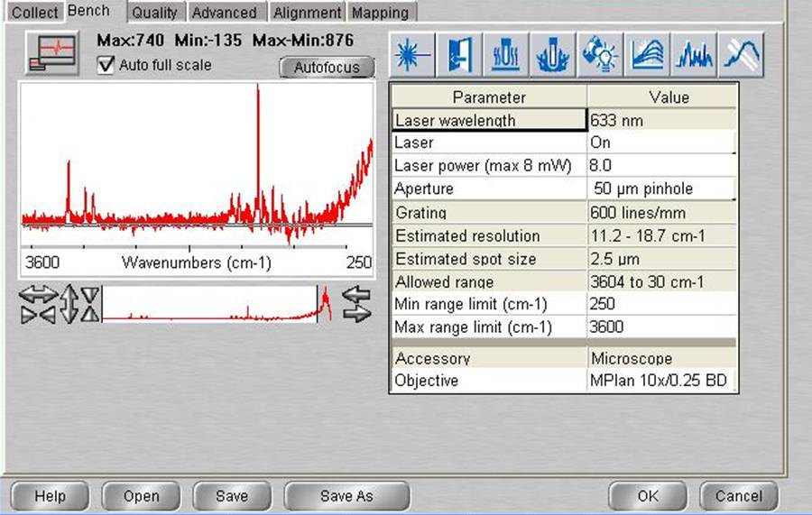Viewport: 812px width, 515px height.
Task: Click the Max range limit 3600 field
Action: [x=662, y=326]
